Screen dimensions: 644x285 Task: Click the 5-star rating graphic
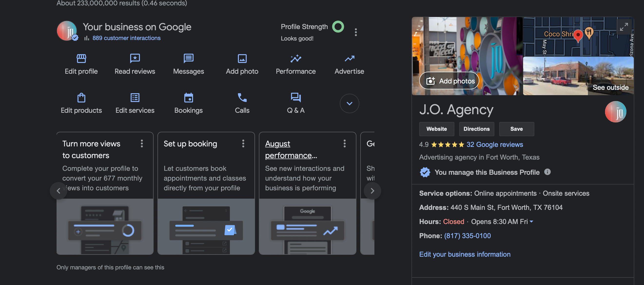click(x=448, y=145)
